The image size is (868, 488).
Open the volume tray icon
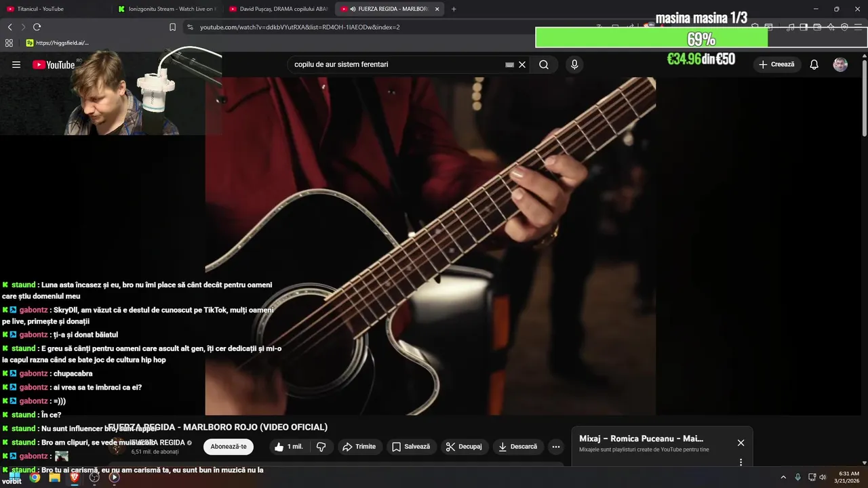823,477
